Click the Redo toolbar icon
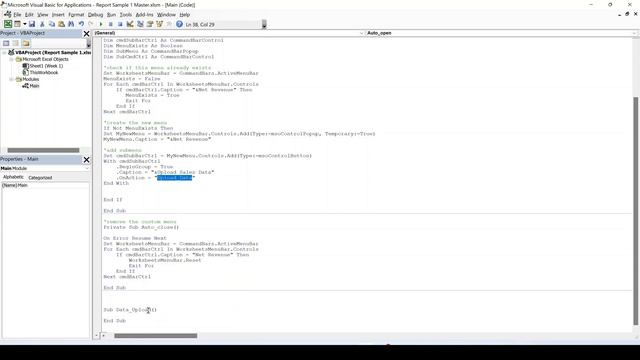This screenshot has height=360, width=640. click(91, 24)
